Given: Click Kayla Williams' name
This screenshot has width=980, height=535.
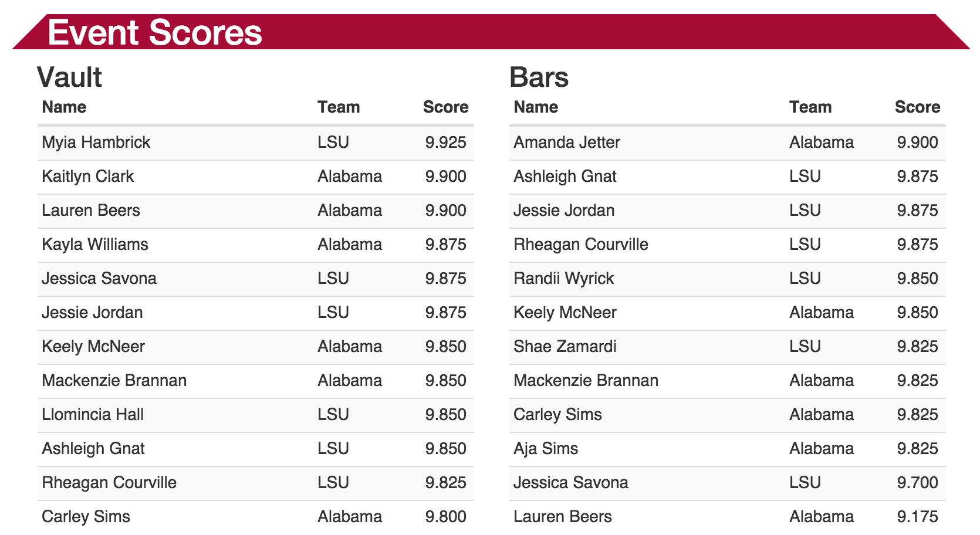Looking at the screenshot, I should (95, 245).
